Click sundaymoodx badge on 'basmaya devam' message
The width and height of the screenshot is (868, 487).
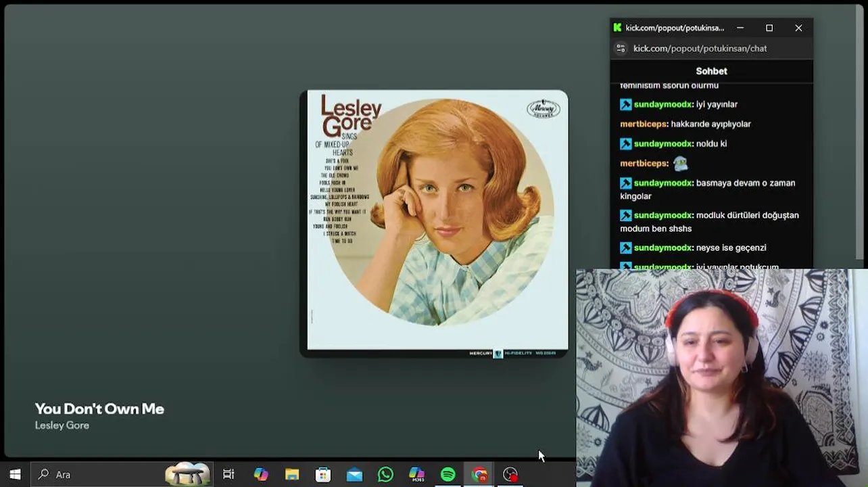[626, 183]
